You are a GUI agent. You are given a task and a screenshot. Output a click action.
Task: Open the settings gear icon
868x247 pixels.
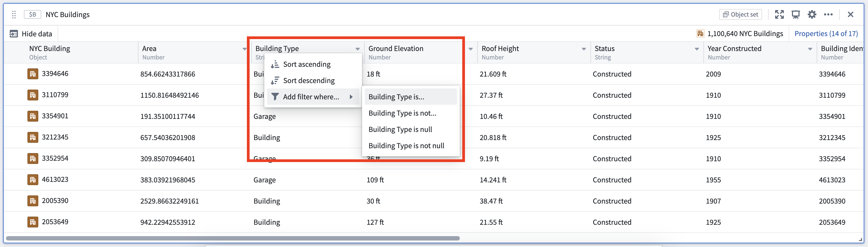click(812, 14)
